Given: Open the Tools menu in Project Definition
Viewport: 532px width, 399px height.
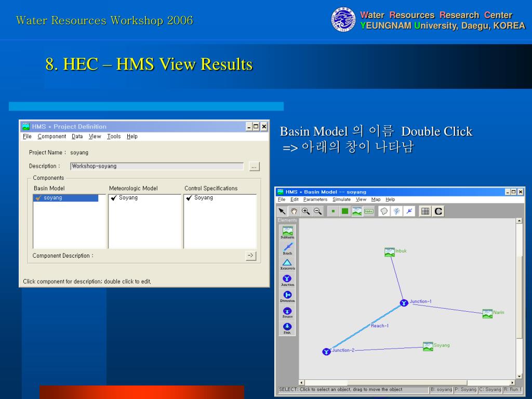Looking at the screenshot, I should tap(114, 137).
